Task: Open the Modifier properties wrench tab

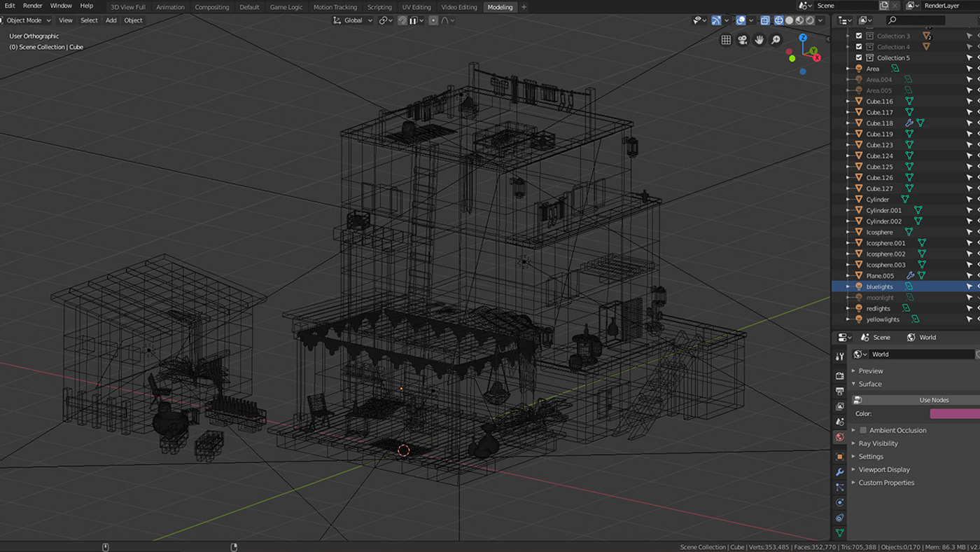Action: coord(839,469)
